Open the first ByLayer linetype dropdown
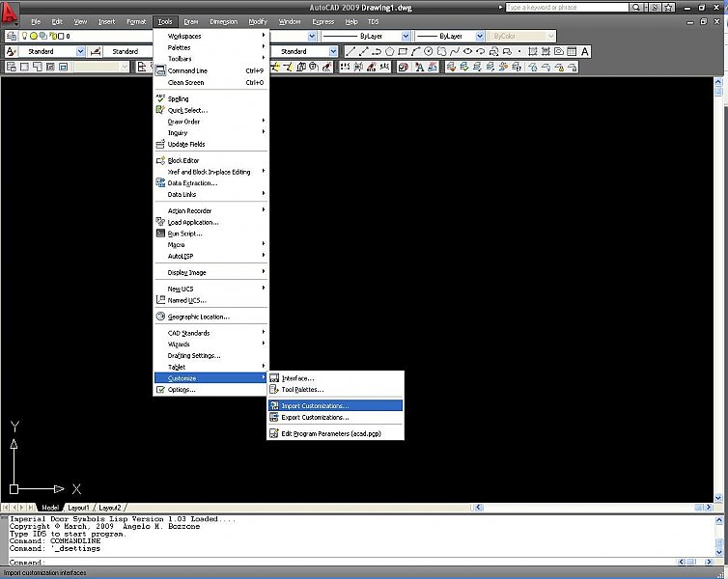Screen dimensions: 728x579 tap(406, 36)
